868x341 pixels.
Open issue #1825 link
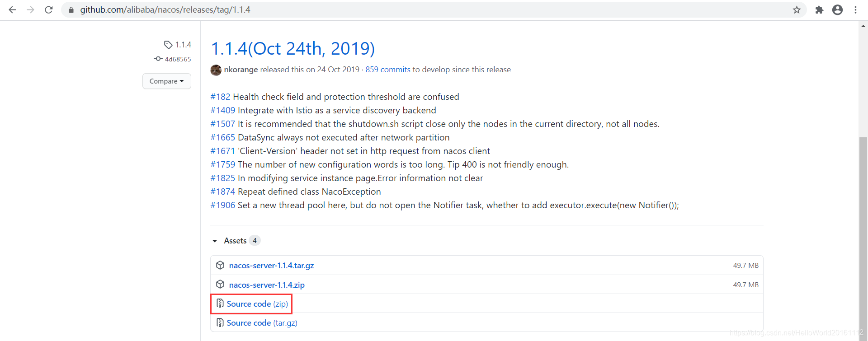click(223, 178)
